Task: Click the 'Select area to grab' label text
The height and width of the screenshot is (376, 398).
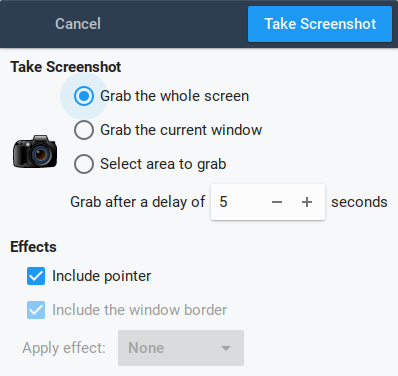Action: tap(163, 164)
